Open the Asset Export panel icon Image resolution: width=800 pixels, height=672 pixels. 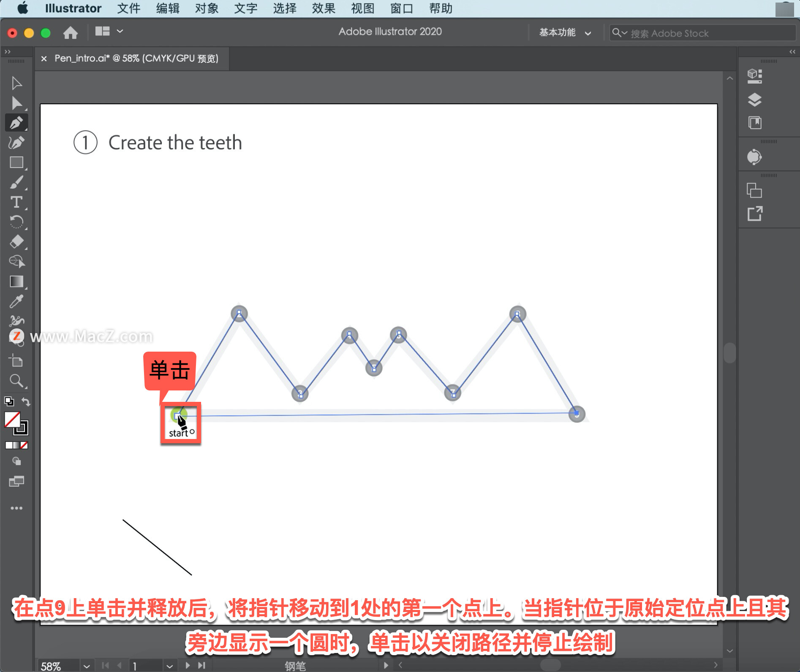pos(754,214)
